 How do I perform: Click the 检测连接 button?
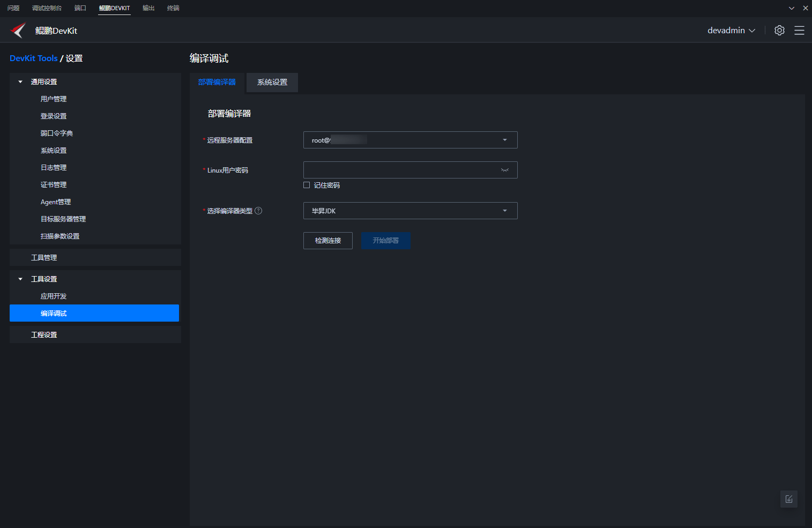coord(328,241)
